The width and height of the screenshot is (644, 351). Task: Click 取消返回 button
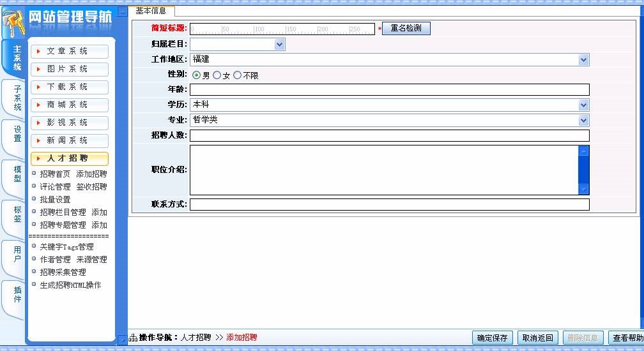coord(538,338)
